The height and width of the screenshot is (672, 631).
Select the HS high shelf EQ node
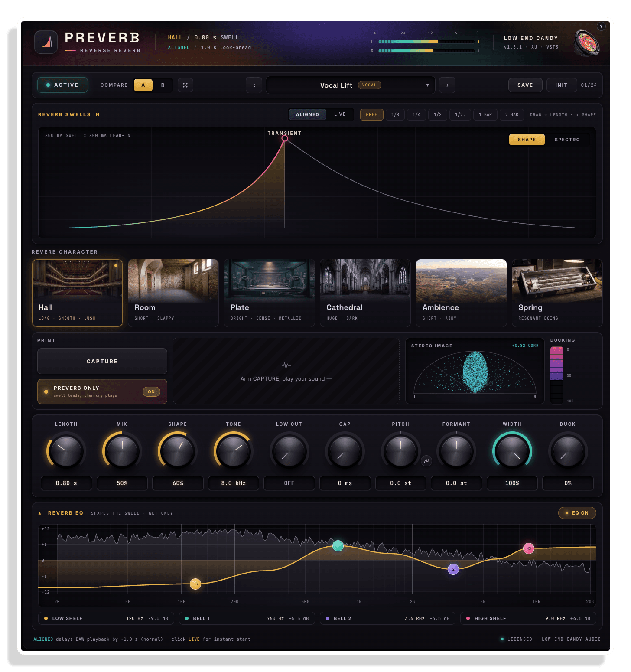[x=529, y=548]
